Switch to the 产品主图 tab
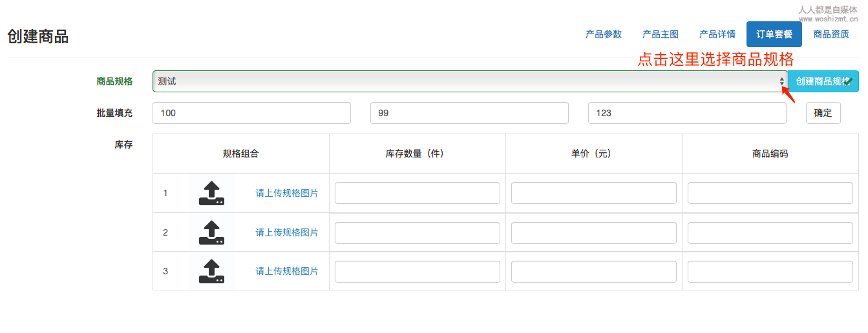868x333 pixels. 661,34
